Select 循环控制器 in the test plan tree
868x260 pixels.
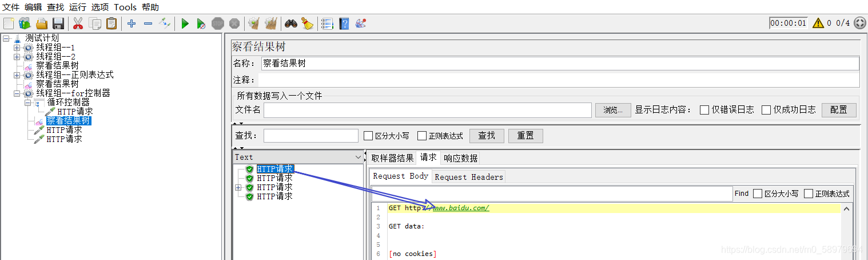click(68, 102)
